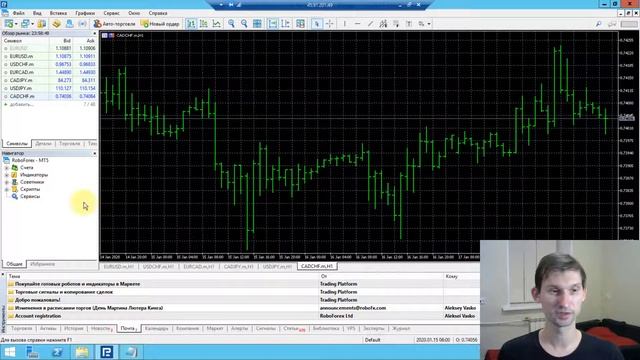Open the EURCAD.m,H1 chart tab
The height and width of the screenshot is (360, 640).
(199, 267)
